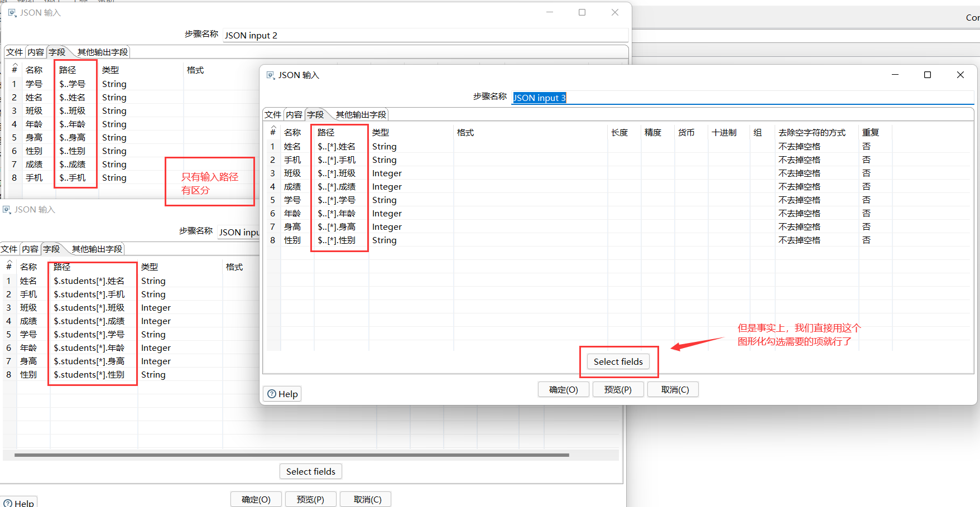Select path cell $..[*].学号
Viewport: 980px width, 507px height.
coord(341,200)
